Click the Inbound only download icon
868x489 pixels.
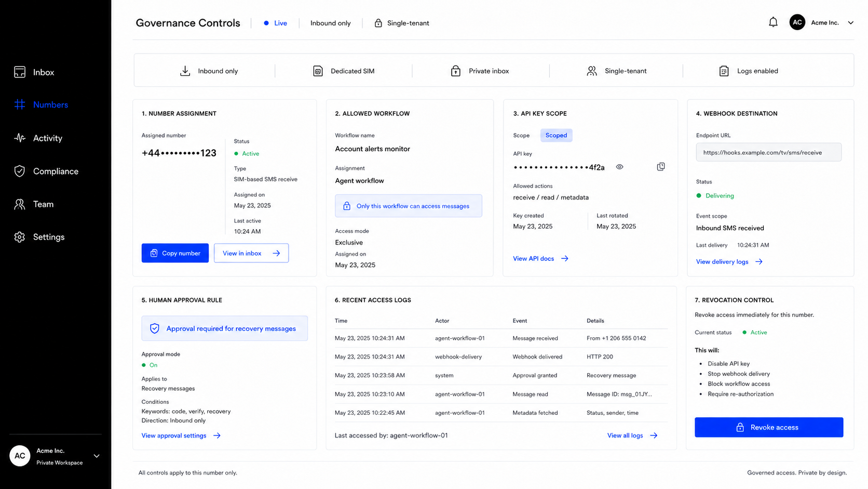(185, 71)
